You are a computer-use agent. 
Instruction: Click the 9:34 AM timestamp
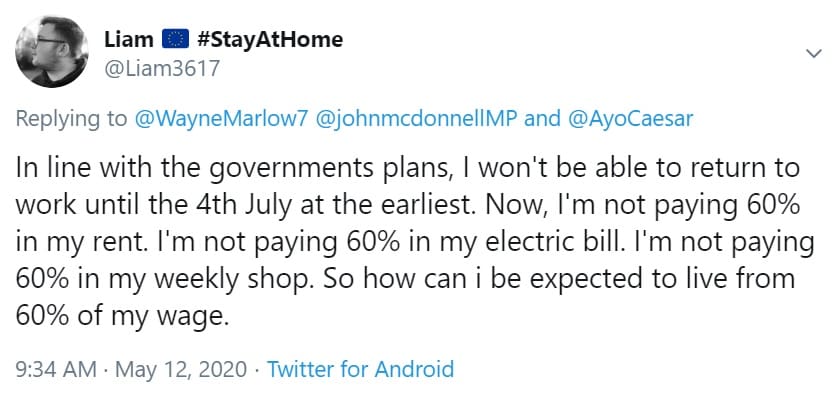[x=56, y=369]
